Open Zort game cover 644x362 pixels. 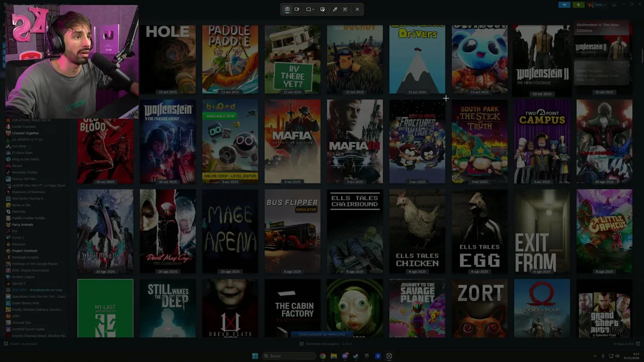tap(479, 308)
